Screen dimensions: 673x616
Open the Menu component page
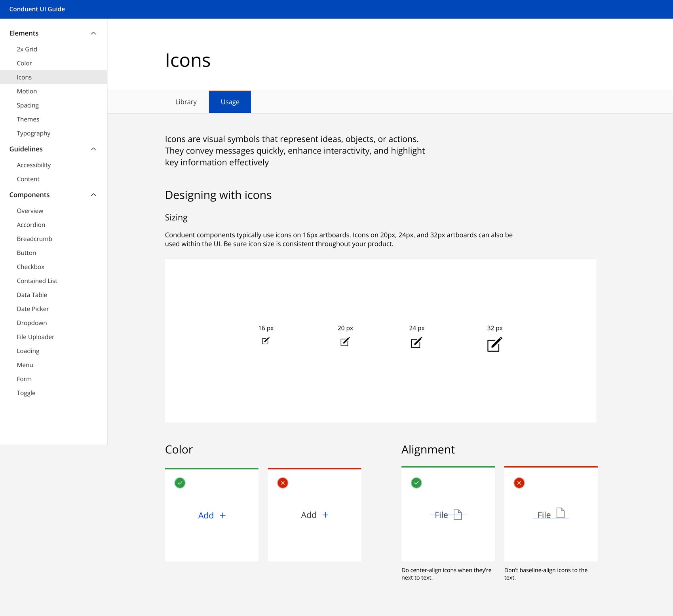53,365
